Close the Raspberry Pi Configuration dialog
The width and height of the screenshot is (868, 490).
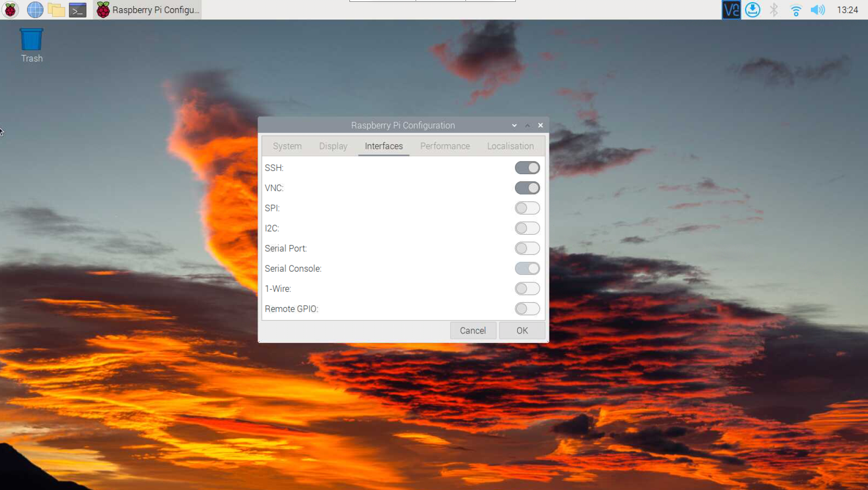click(540, 125)
